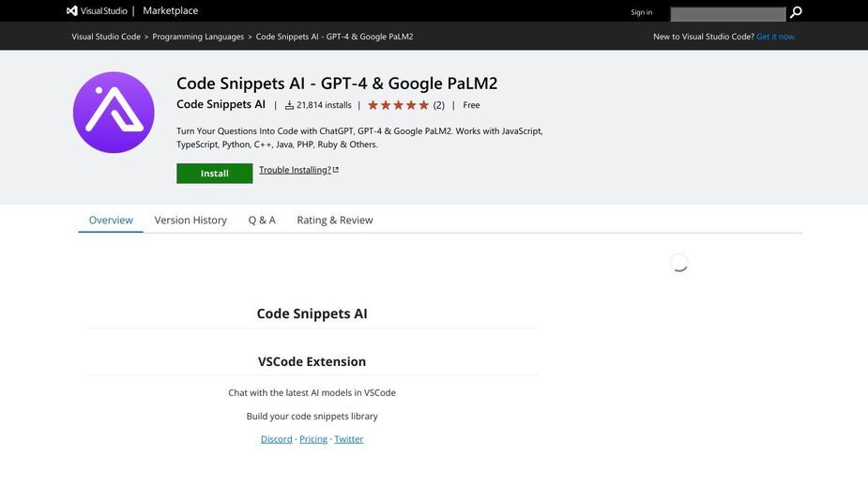Click the purple Code Snippets AI extension logo

click(114, 113)
